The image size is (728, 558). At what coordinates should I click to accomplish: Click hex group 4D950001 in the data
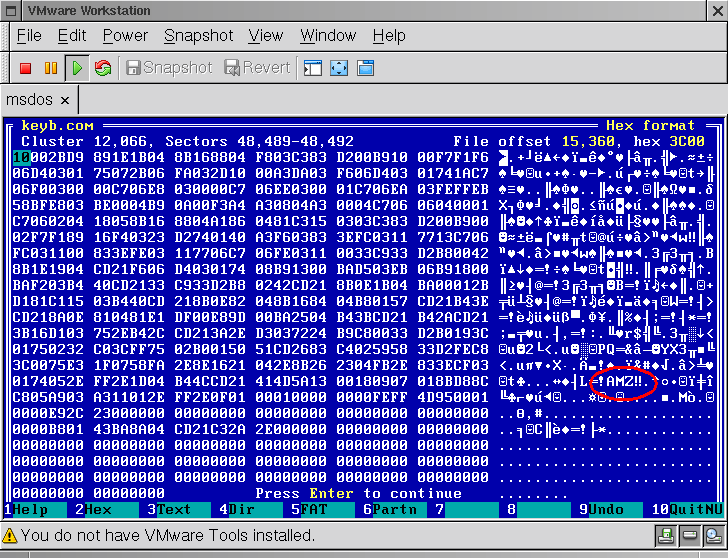tap(453, 397)
